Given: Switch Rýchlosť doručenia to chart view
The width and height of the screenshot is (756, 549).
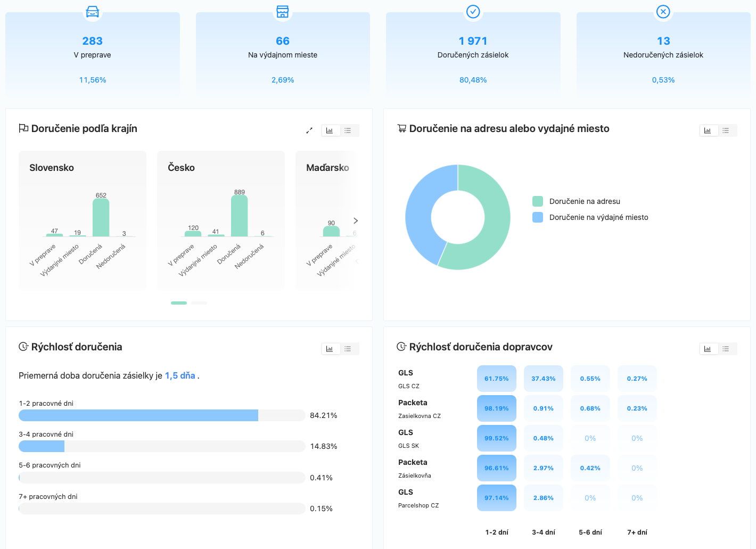Looking at the screenshot, I should [x=330, y=349].
